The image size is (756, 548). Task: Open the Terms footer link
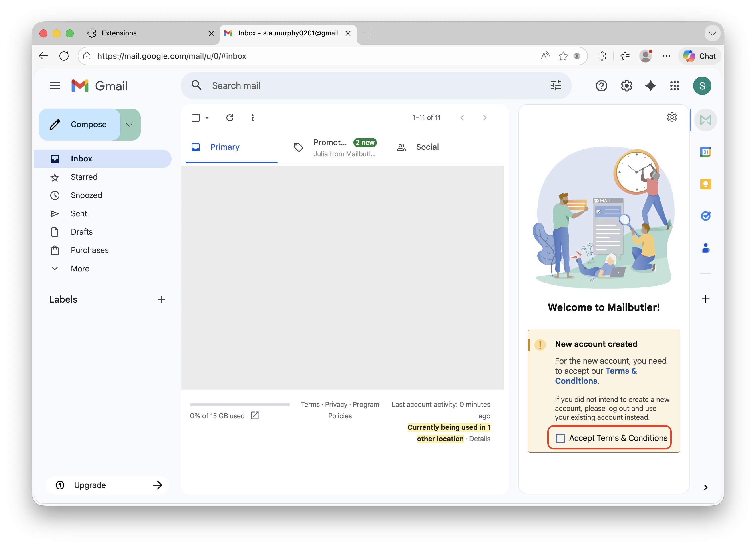tap(310, 404)
